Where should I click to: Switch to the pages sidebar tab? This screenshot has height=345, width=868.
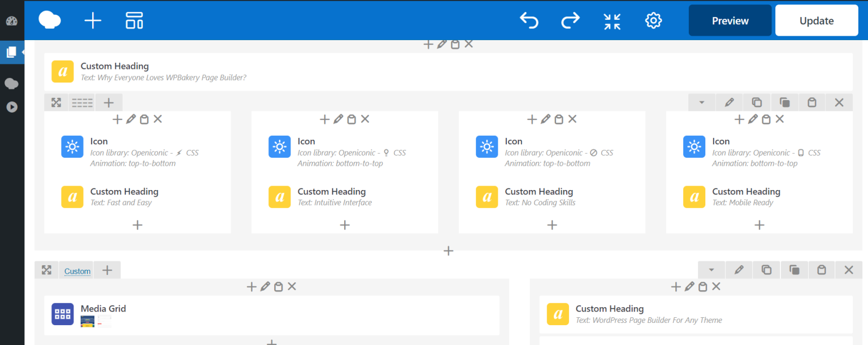click(x=12, y=51)
